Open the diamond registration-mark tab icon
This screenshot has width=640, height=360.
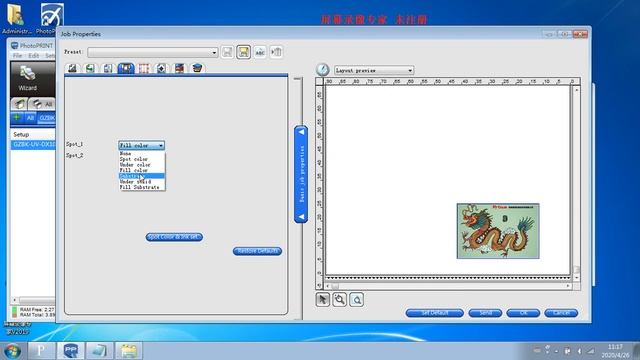click(x=161, y=68)
